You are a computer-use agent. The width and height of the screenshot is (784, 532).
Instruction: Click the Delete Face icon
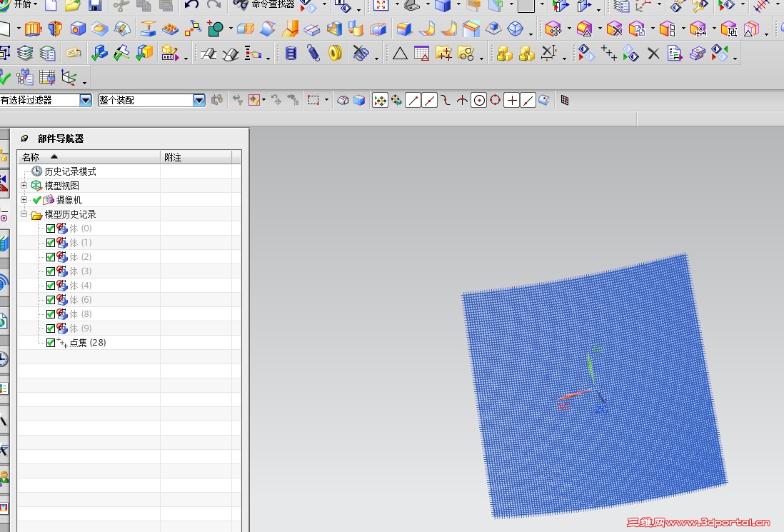615,29
